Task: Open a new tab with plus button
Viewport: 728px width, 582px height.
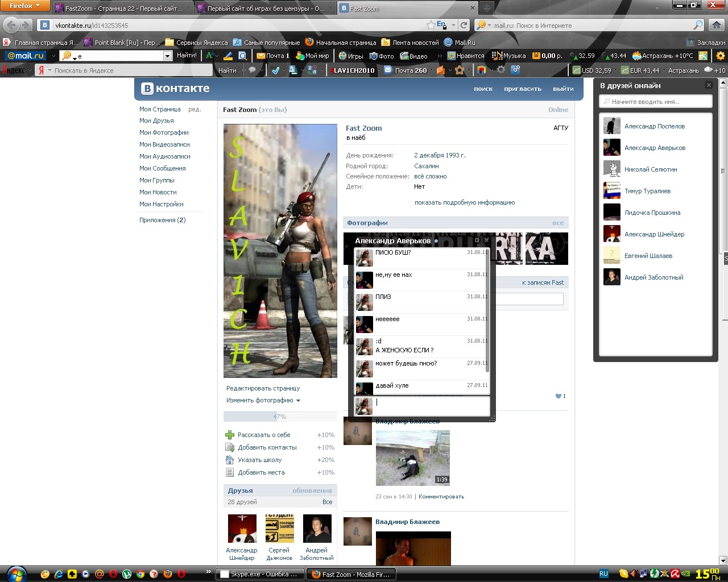Action: [487, 8]
